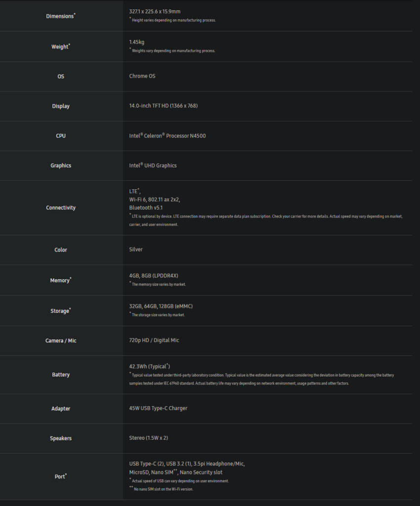Select the Chrome OS value text

pos(142,76)
